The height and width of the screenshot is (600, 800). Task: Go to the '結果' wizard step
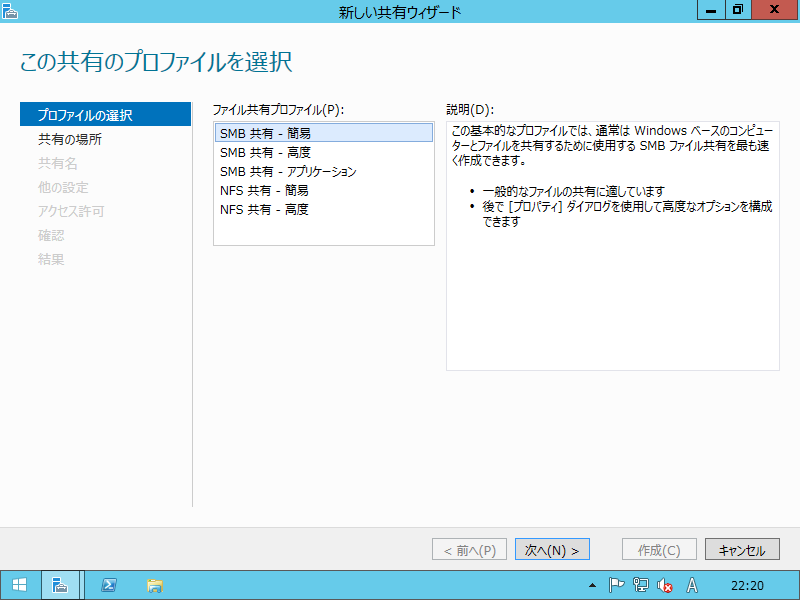coord(51,259)
